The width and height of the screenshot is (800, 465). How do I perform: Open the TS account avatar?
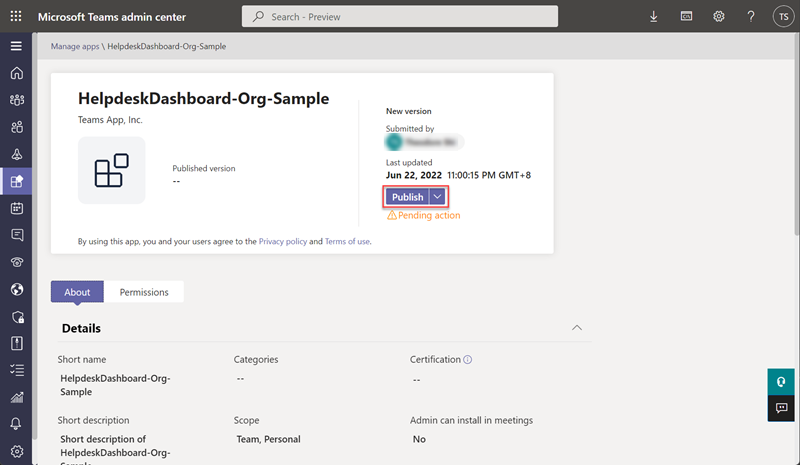pyautogui.click(x=783, y=17)
